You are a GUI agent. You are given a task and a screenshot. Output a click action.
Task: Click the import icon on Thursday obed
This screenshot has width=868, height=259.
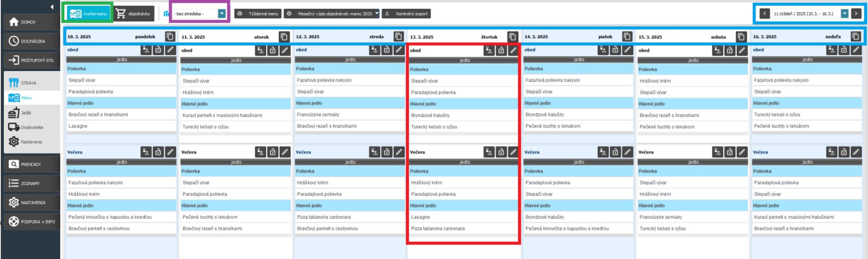(x=489, y=50)
